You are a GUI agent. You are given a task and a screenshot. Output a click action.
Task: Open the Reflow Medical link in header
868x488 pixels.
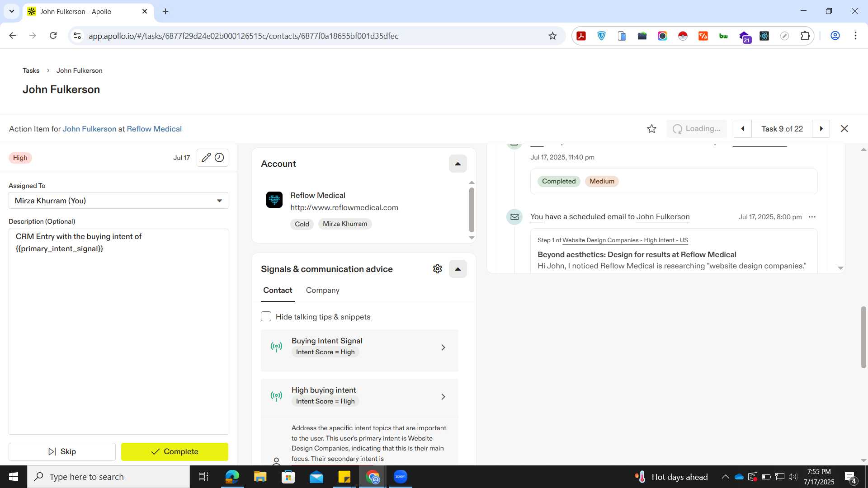(154, 129)
